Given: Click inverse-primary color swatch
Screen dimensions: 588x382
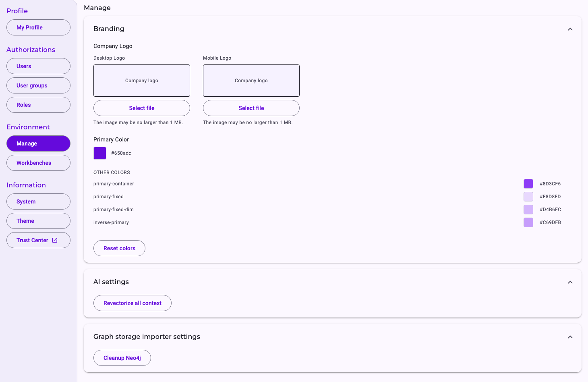Looking at the screenshot, I should (x=528, y=222).
